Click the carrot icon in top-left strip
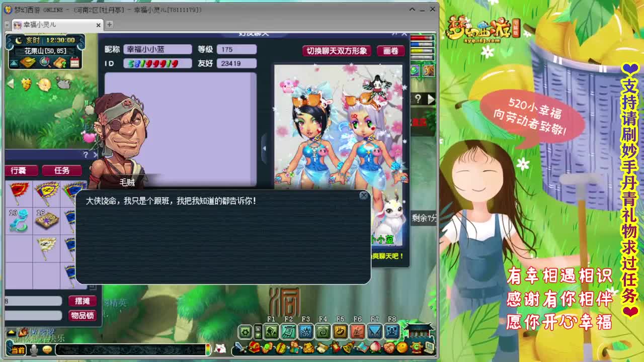Image resolution: width=644 pixels, height=362 pixels. point(27,84)
